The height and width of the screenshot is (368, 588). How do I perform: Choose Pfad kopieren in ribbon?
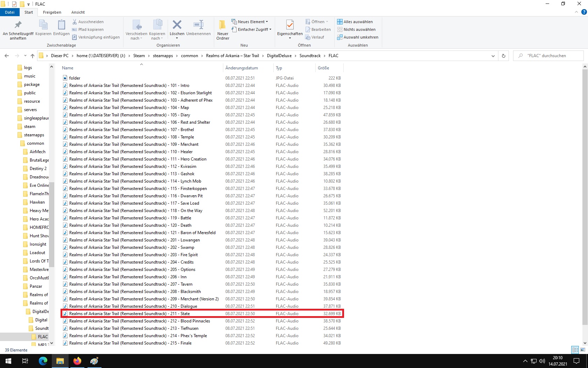(x=88, y=29)
